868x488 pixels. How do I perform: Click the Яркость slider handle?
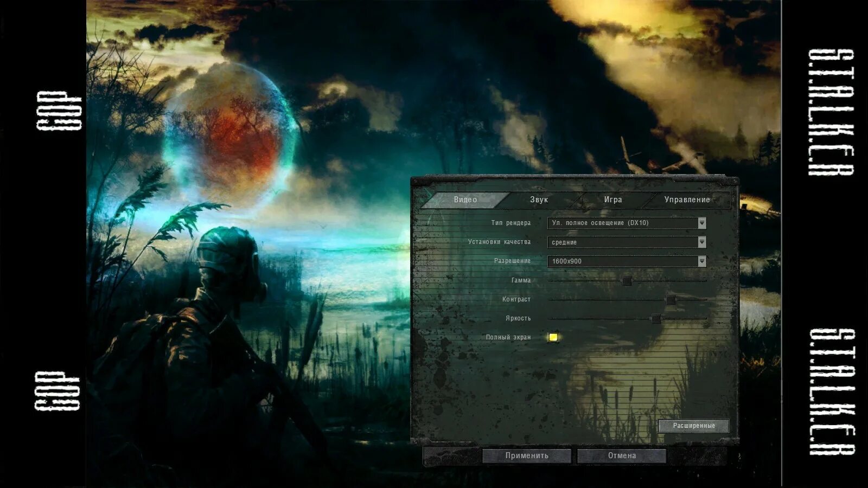pyautogui.click(x=656, y=319)
